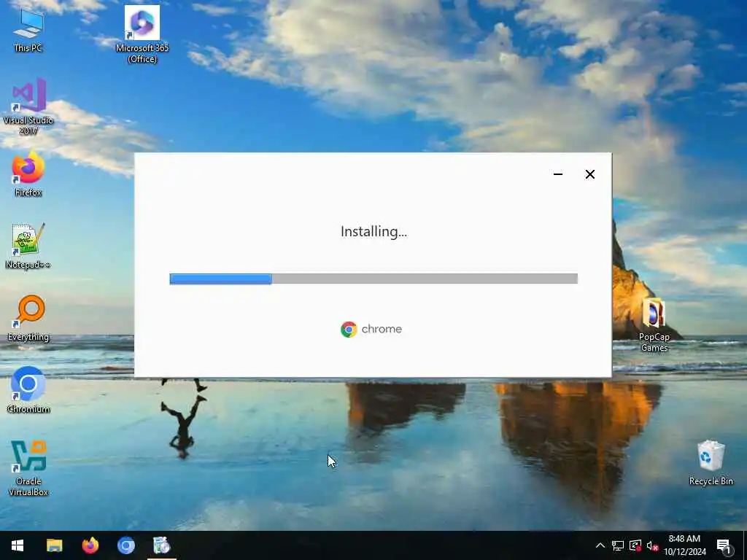Viewport: 747px width, 560px height.
Task: Open the Action Center notifications icon
Action: (x=724, y=545)
